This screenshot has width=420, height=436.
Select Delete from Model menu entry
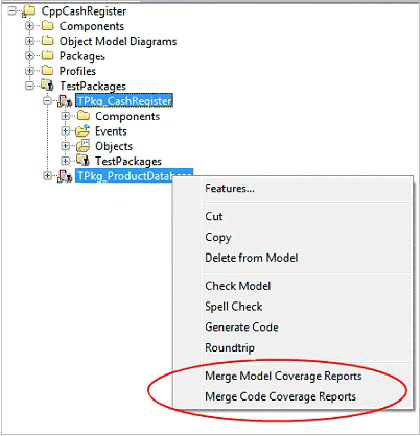pyautogui.click(x=252, y=258)
